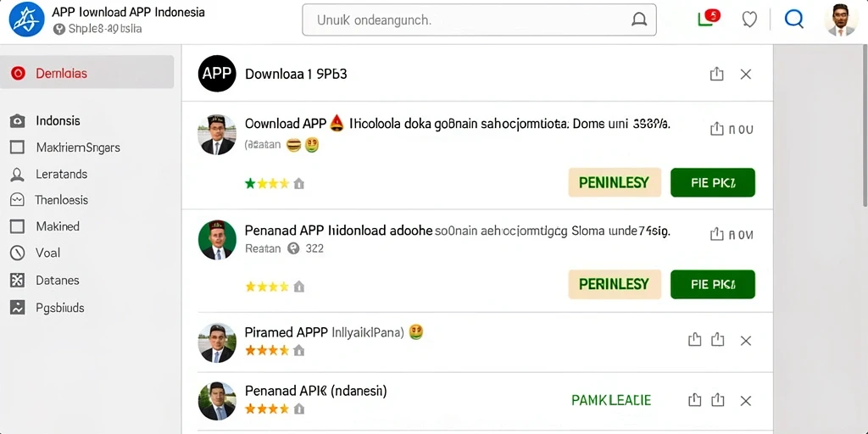
Task: Share the Download APP header item
Action: [716, 74]
